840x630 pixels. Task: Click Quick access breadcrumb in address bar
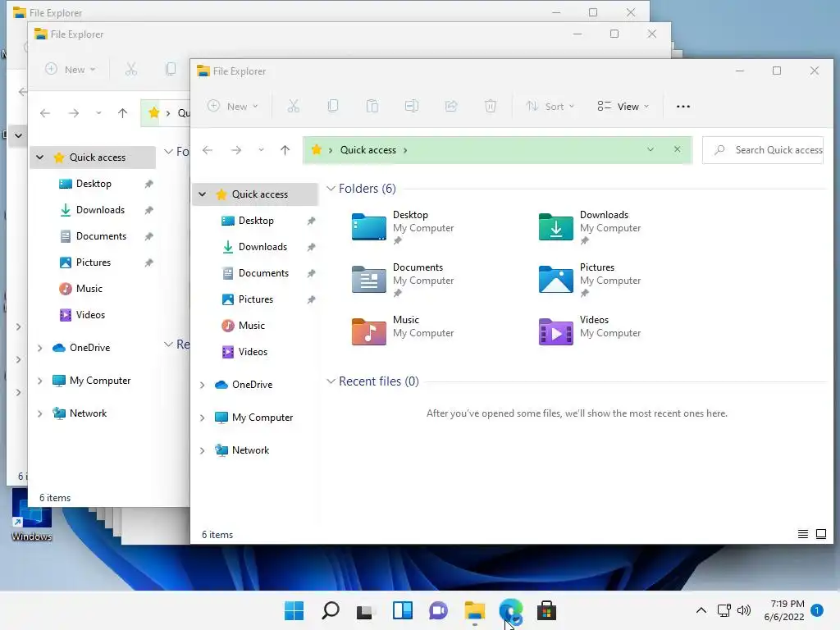pos(368,150)
